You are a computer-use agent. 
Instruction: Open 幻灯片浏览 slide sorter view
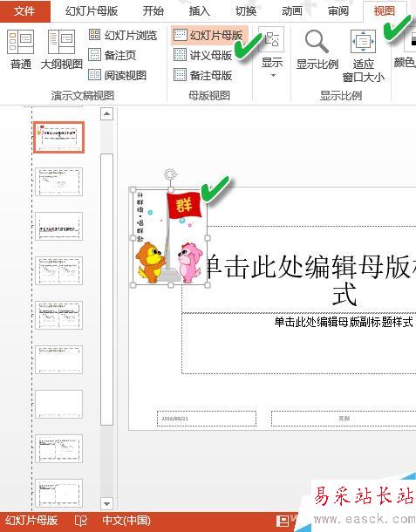(x=123, y=35)
